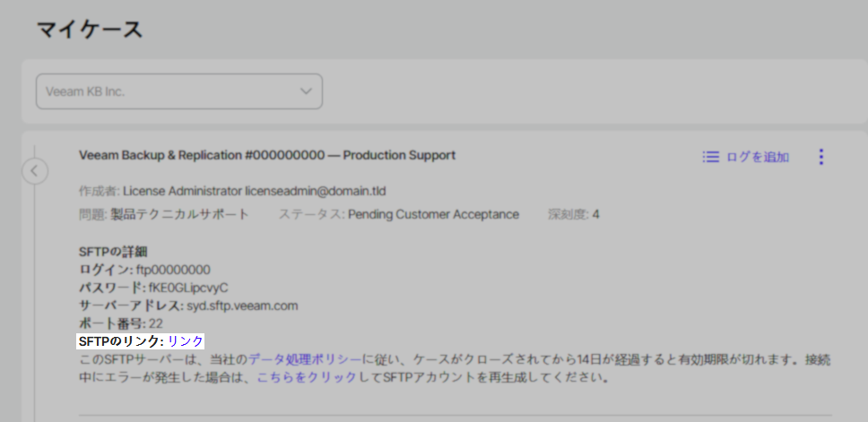Screen dimensions: 868x422
Task: Click the 製品テクニカルサポート issue value
Action: pyautogui.click(x=180, y=215)
